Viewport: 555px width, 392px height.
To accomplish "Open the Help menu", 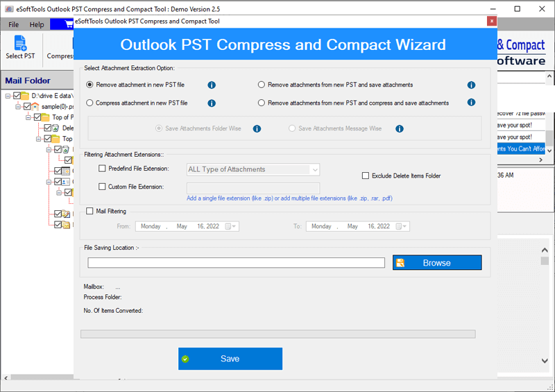I will (x=37, y=24).
